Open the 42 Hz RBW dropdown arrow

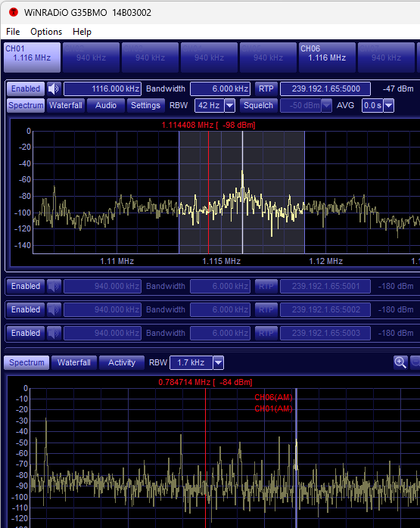(x=230, y=106)
